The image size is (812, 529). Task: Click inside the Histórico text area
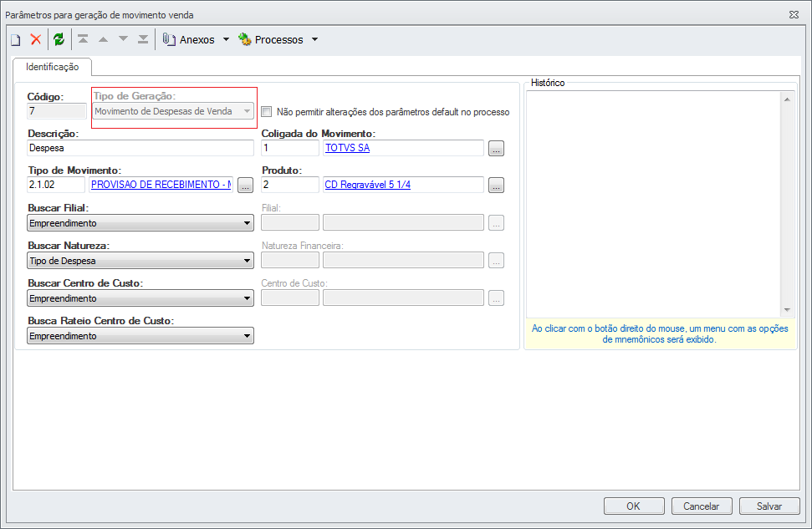[654, 205]
